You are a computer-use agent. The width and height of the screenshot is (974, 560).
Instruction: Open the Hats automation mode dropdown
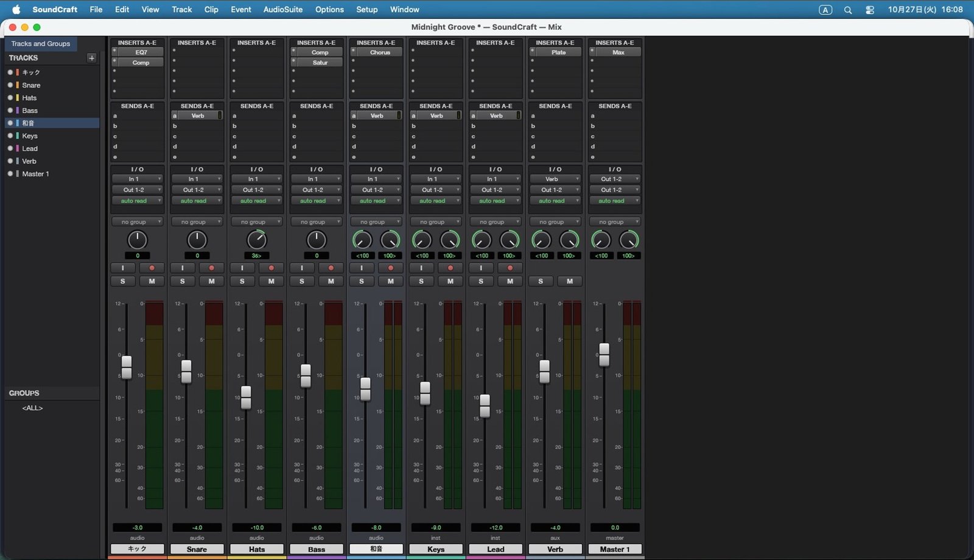click(x=256, y=201)
